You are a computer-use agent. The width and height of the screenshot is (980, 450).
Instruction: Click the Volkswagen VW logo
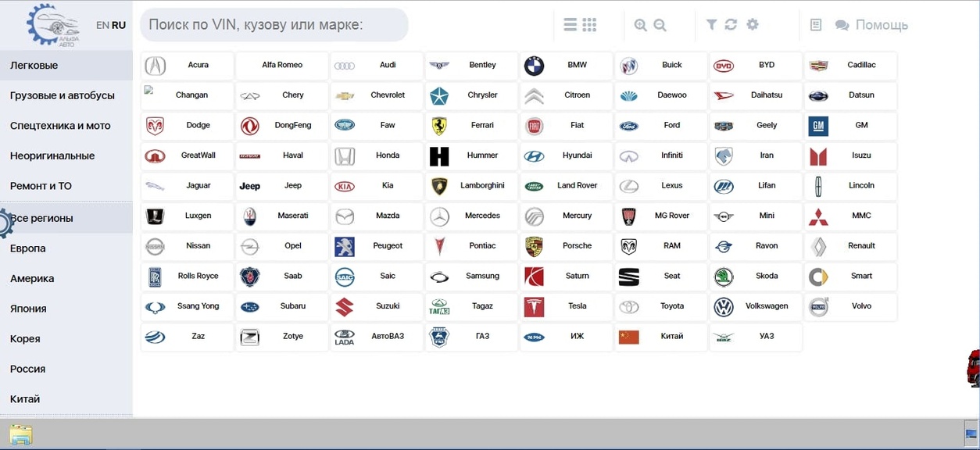[x=724, y=307]
